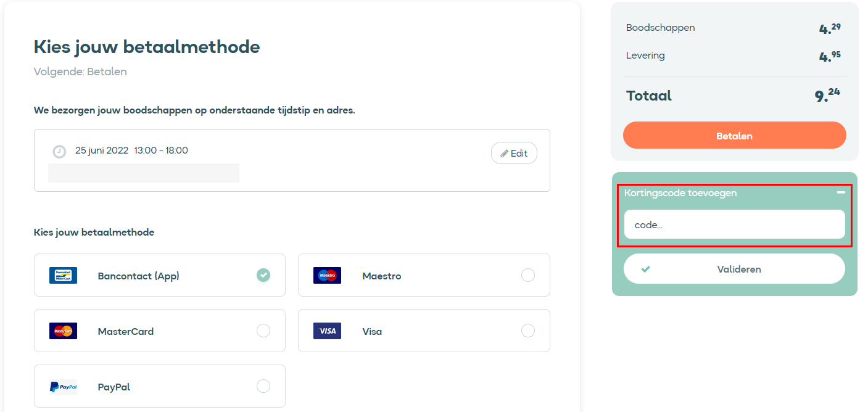Collapse the Kortingscode section with the minus icon

click(x=840, y=192)
